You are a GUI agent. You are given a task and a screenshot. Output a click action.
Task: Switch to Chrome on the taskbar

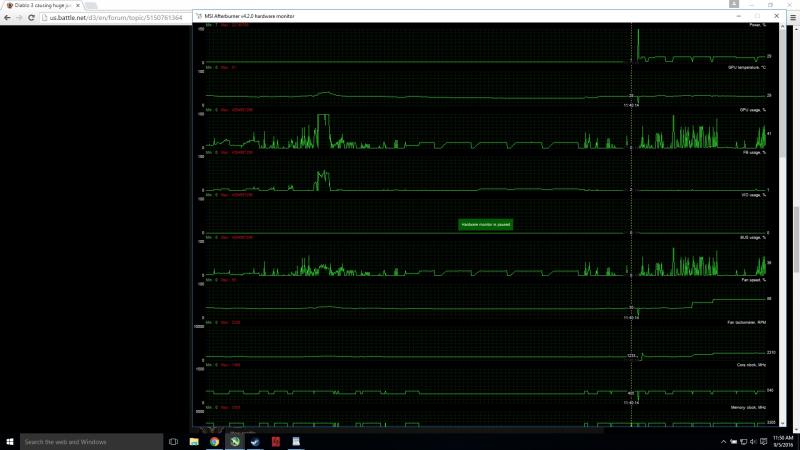pyautogui.click(x=214, y=442)
